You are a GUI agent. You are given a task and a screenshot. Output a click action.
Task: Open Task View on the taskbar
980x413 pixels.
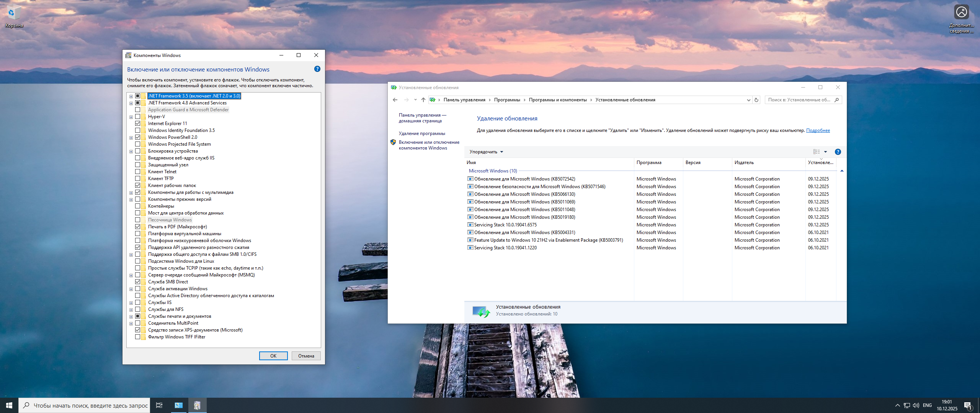coord(159,405)
